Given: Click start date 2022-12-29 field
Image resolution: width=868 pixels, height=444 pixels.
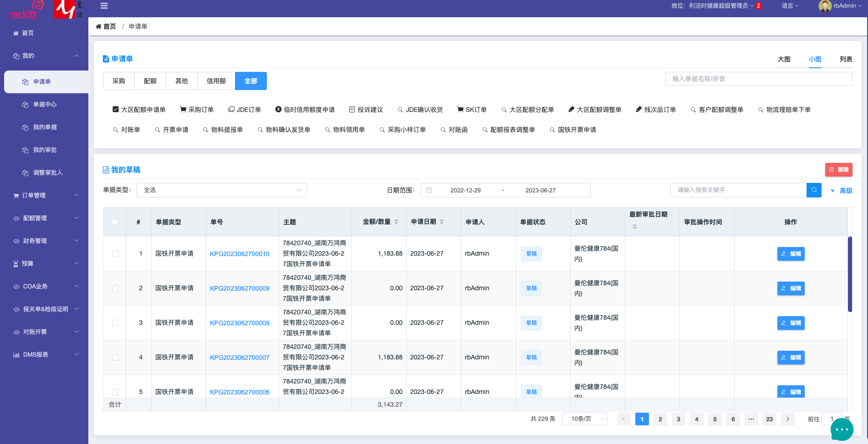Looking at the screenshot, I should [x=465, y=190].
